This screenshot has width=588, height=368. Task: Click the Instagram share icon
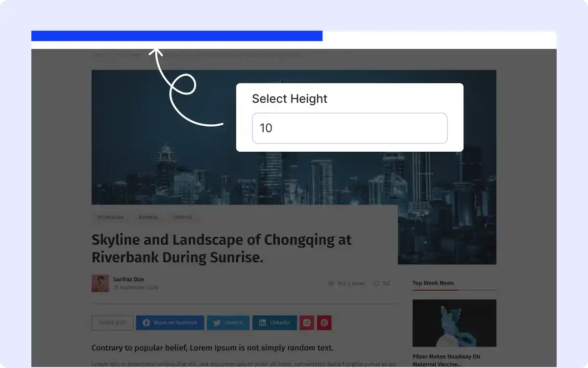coord(307,323)
